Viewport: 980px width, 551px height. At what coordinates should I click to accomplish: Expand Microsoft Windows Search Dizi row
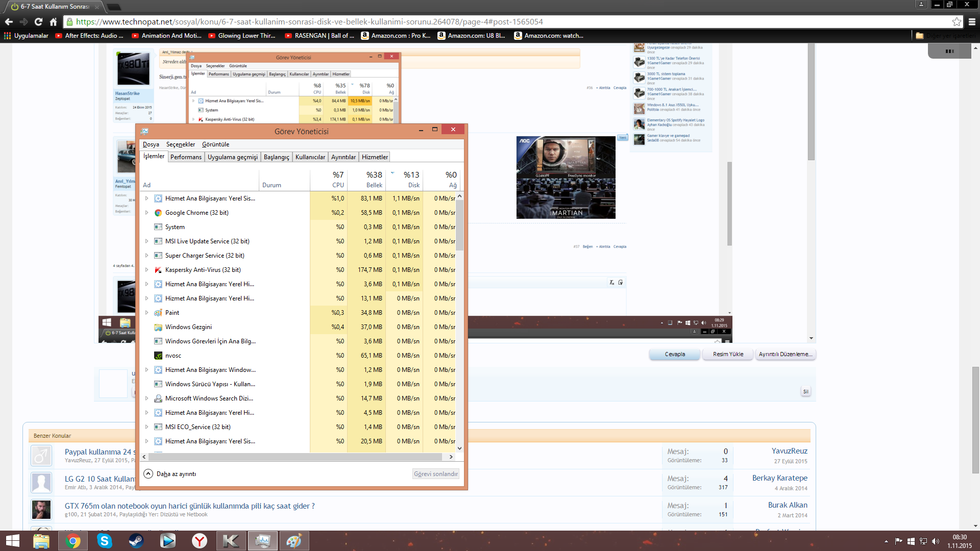coord(147,398)
